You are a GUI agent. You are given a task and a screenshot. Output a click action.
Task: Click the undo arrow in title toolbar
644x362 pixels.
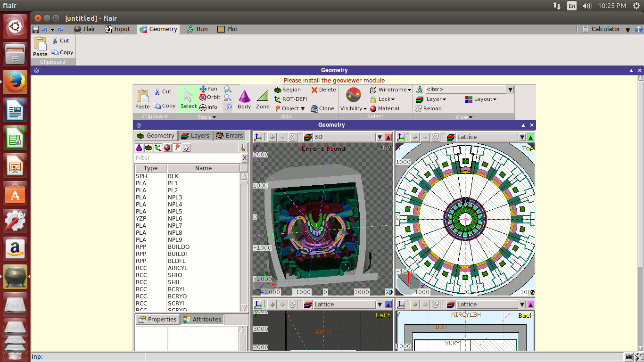coord(45,29)
